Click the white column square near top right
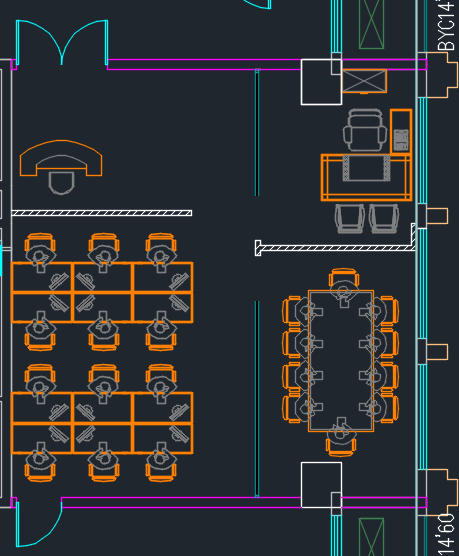 321,82
